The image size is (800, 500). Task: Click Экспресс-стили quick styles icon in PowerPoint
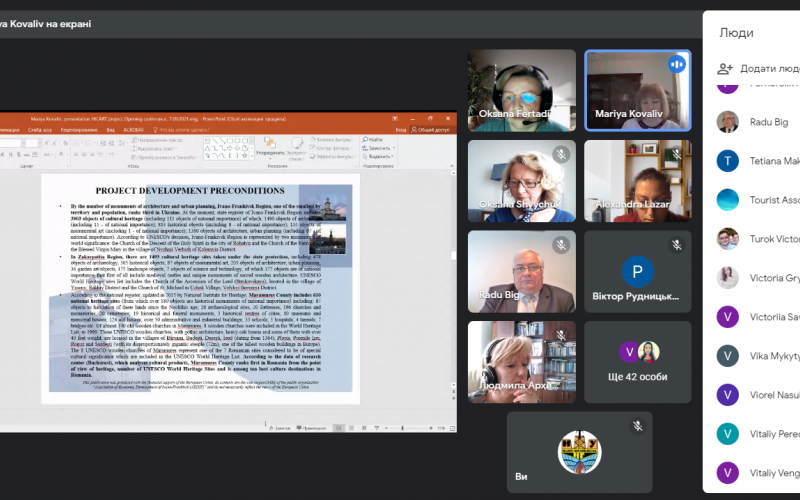point(297,143)
